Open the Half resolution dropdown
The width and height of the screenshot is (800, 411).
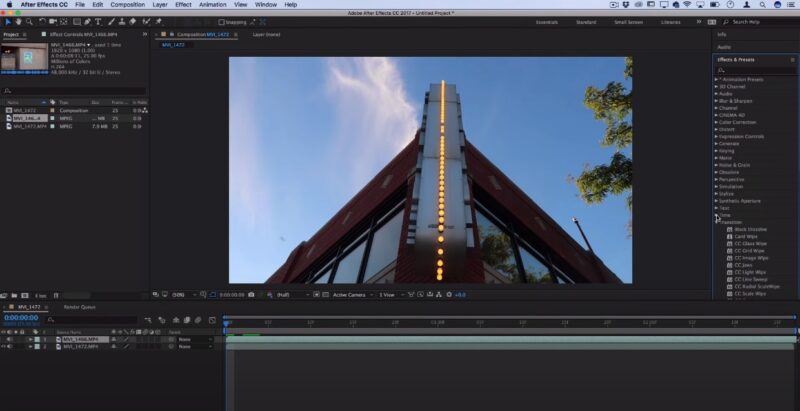292,295
